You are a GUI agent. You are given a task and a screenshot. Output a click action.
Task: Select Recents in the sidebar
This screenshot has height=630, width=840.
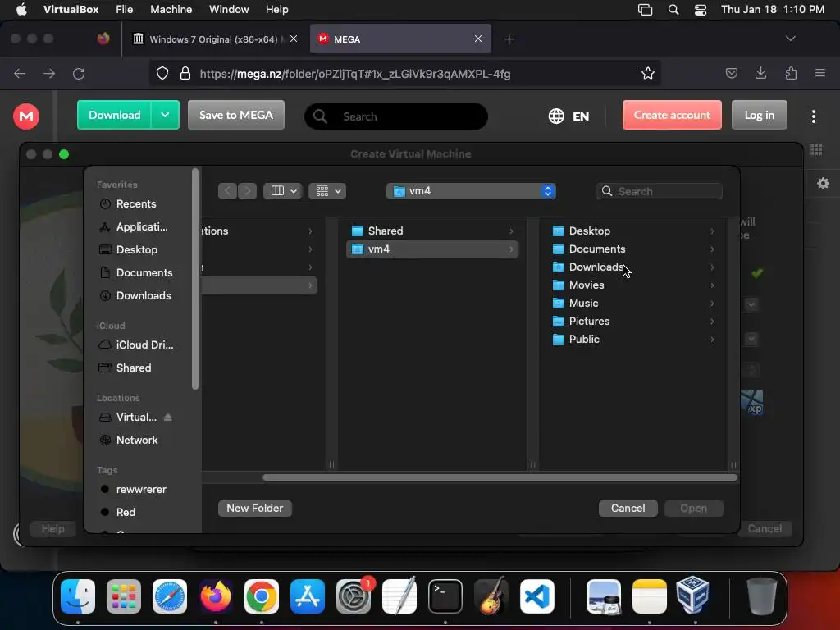pos(136,203)
